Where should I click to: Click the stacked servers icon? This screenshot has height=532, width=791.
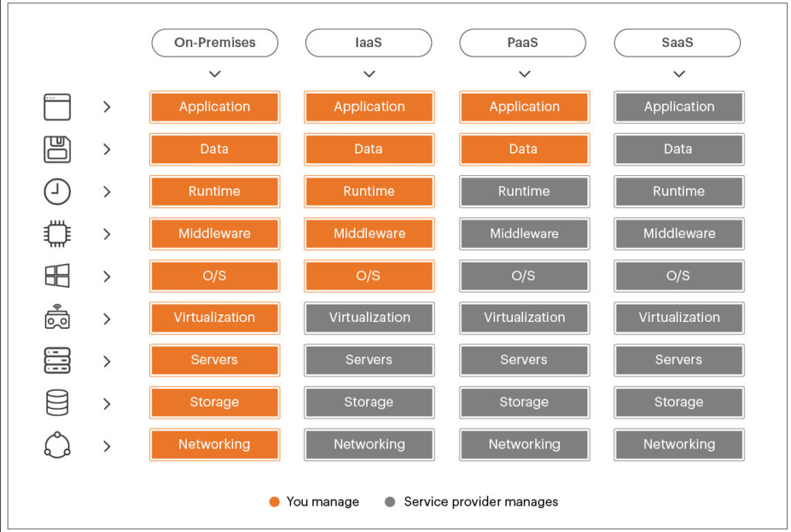57,361
